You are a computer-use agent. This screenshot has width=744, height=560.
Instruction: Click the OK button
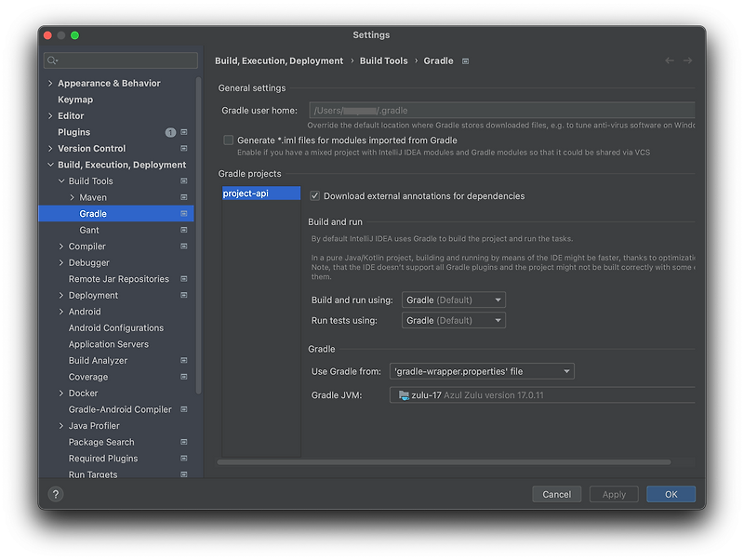click(x=671, y=494)
